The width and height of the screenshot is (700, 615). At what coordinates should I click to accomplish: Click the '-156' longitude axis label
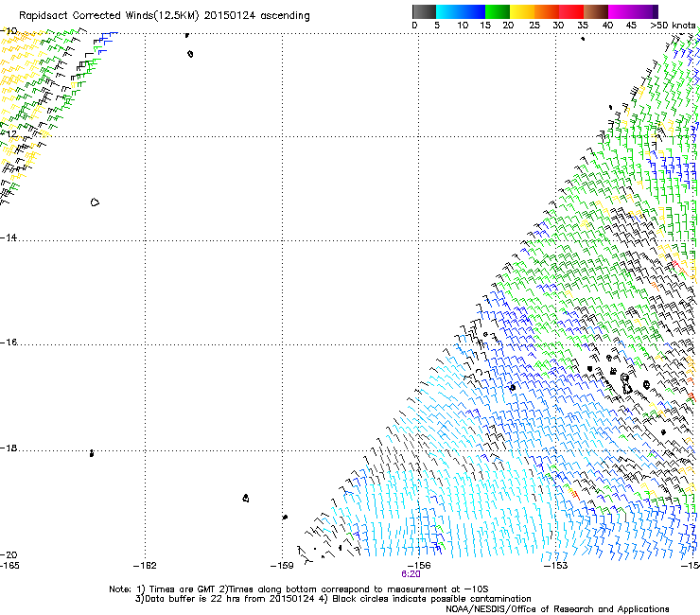point(419,566)
